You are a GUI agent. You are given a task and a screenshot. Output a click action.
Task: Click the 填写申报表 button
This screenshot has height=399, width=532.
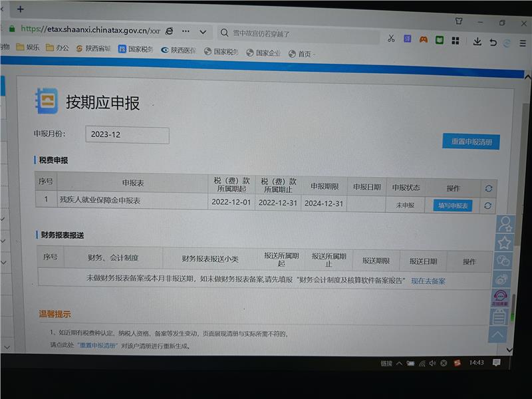click(x=453, y=205)
